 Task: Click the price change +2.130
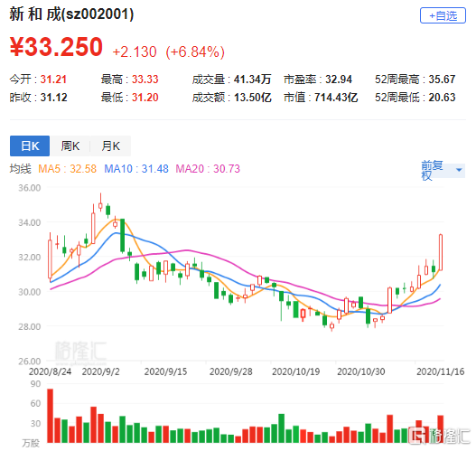point(135,52)
